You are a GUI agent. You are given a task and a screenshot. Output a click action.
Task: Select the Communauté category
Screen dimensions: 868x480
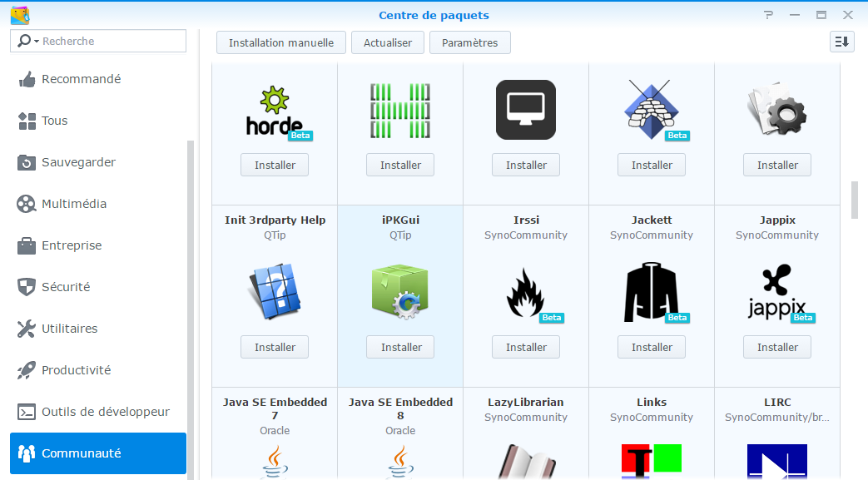pyautogui.click(x=98, y=453)
